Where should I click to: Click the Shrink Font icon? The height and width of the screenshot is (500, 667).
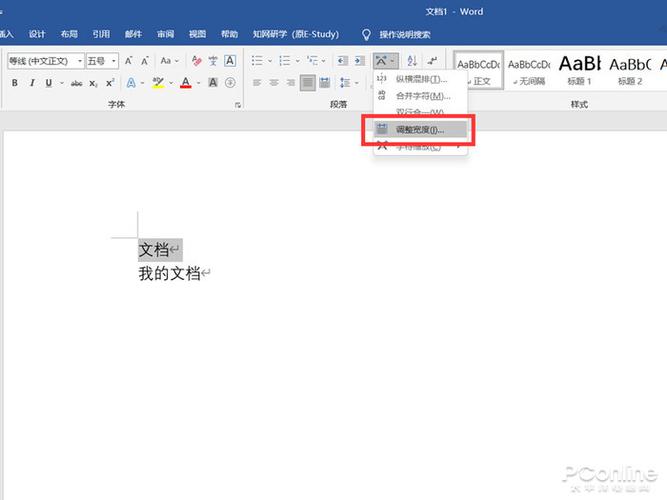click(145, 61)
